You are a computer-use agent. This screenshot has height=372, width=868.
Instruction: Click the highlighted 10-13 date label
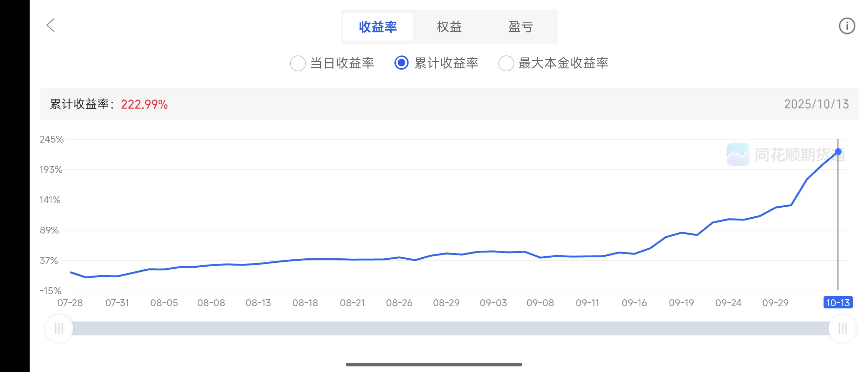(838, 303)
